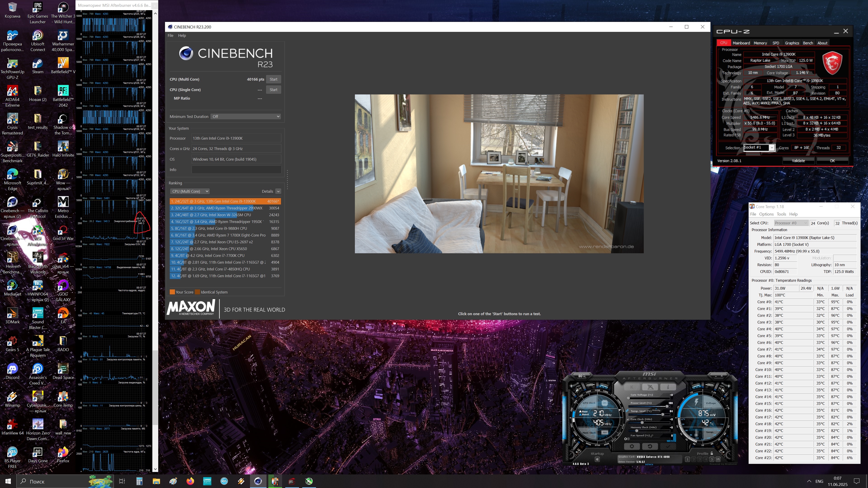This screenshot has height=488, width=868.
Task: Switch to CPU-Z Memory tab
Action: 760,43
